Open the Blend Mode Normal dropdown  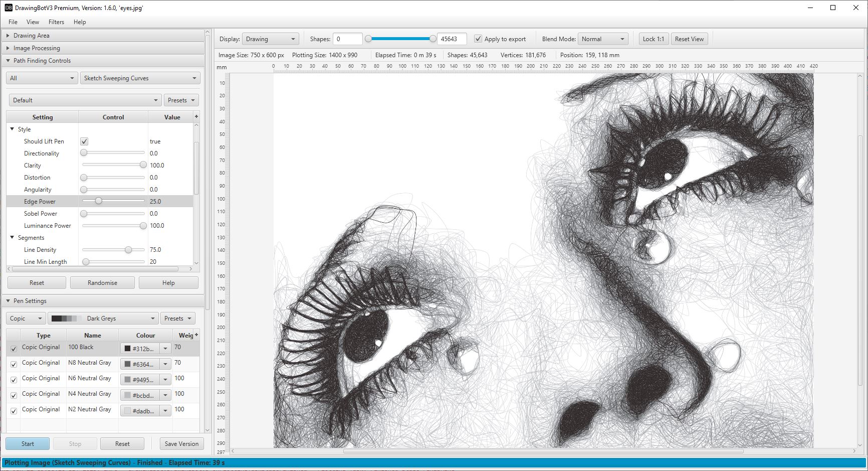(603, 39)
